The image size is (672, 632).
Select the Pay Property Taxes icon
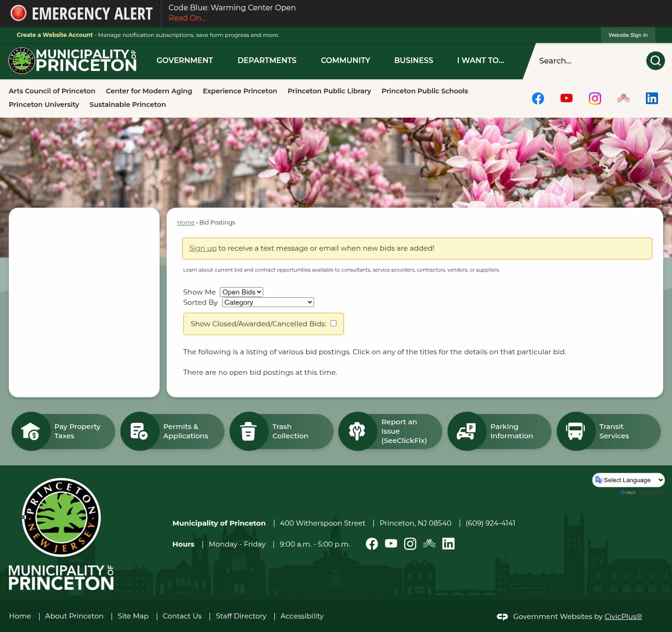coord(32,431)
